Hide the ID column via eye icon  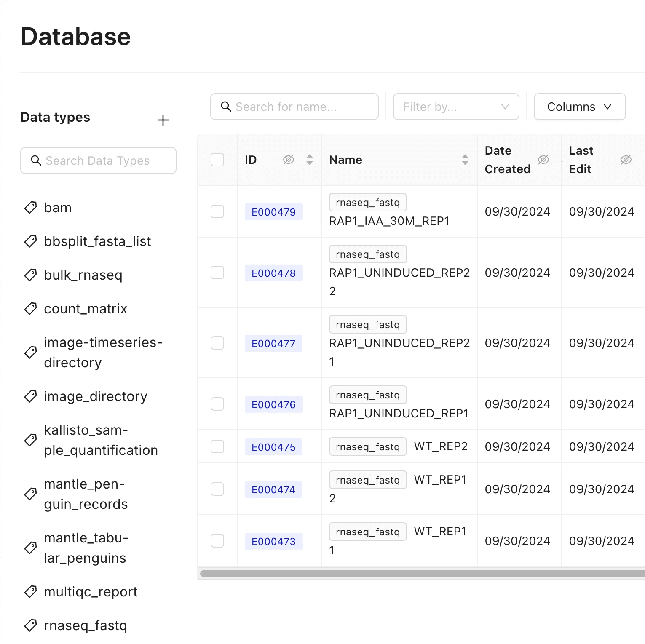coord(289,160)
